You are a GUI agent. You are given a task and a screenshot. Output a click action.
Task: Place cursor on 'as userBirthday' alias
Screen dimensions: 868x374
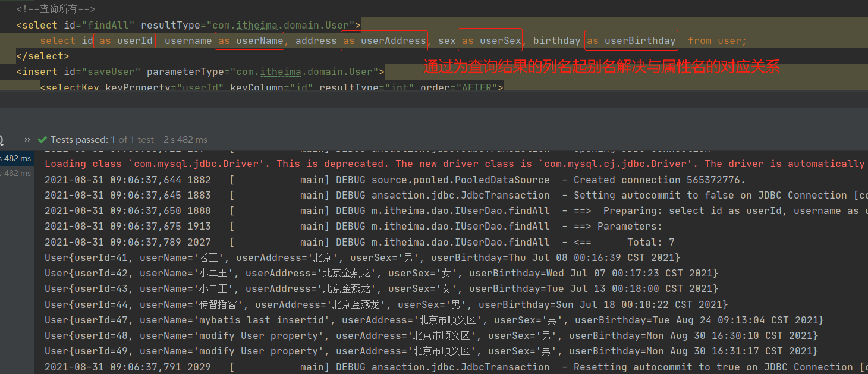click(631, 40)
